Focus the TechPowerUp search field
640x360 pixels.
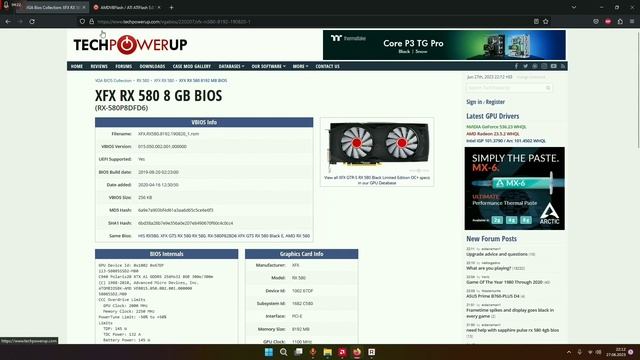click(x=509, y=88)
